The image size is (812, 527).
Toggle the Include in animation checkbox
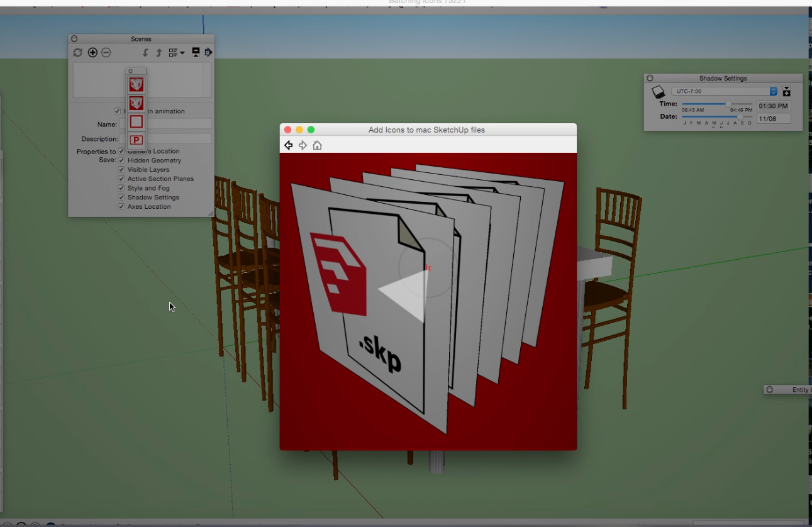pyautogui.click(x=117, y=111)
